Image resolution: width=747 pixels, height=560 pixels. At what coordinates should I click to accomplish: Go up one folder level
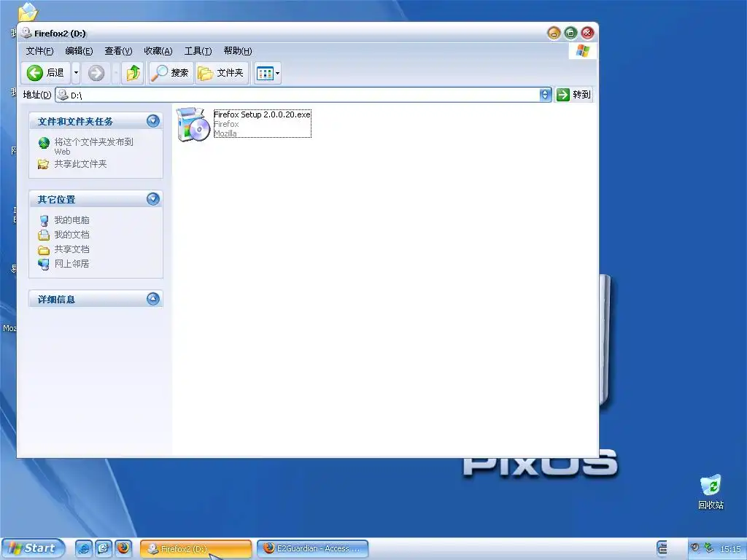pos(133,73)
